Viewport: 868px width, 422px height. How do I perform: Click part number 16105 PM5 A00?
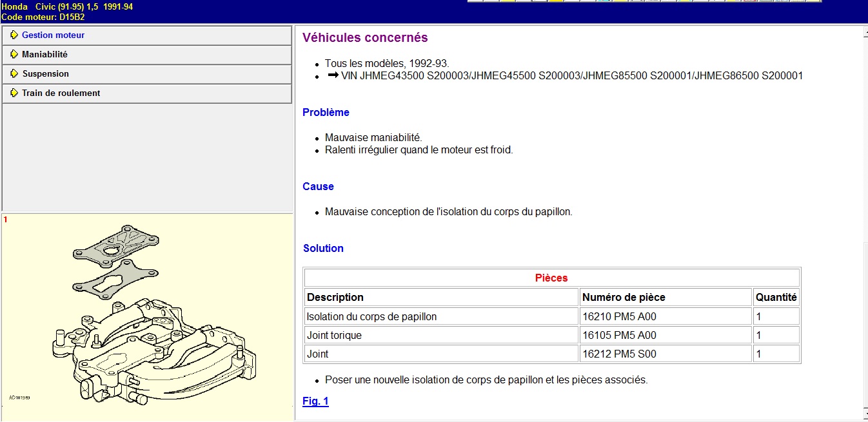(x=619, y=335)
